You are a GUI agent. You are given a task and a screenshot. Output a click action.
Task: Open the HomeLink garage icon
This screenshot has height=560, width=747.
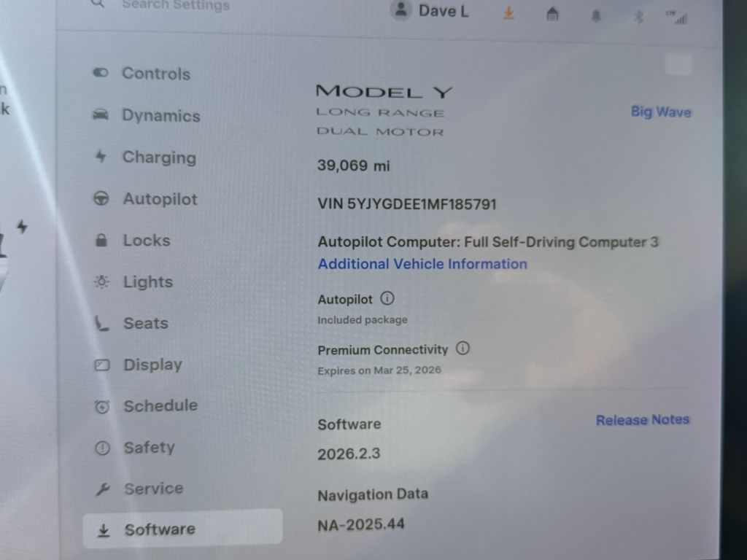(553, 15)
